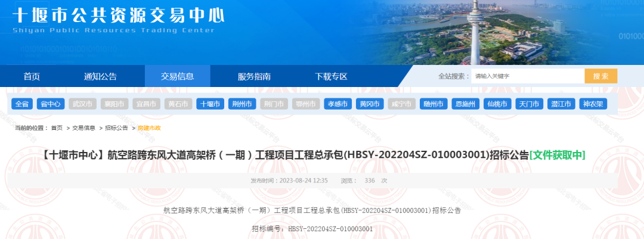Select the 黄冈市 region filter

pyautogui.click(x=370, y=104)
